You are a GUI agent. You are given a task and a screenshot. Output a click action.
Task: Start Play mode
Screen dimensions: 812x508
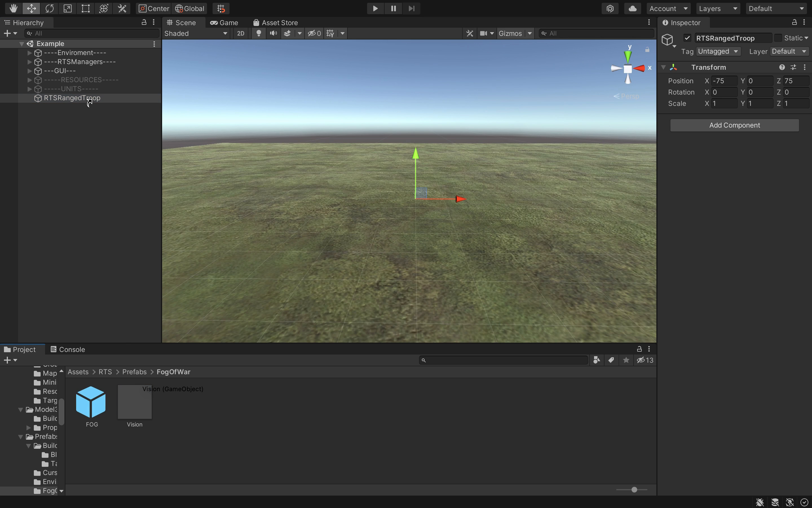click(x=376, y=8)
